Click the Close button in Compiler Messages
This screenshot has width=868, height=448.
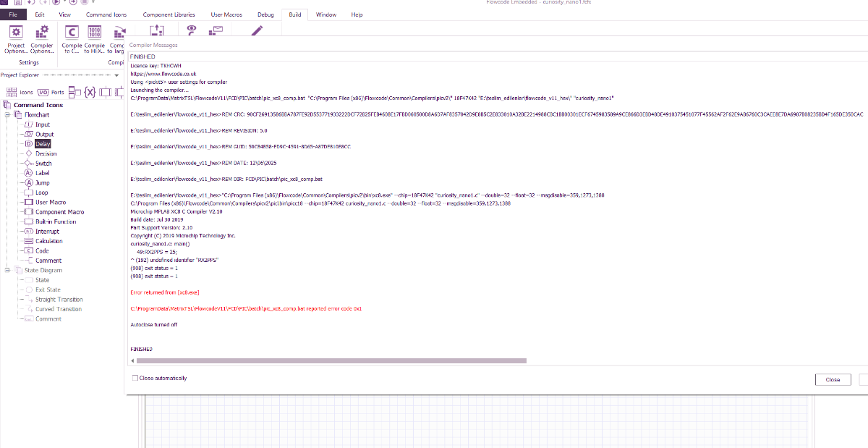pos(833,379)
